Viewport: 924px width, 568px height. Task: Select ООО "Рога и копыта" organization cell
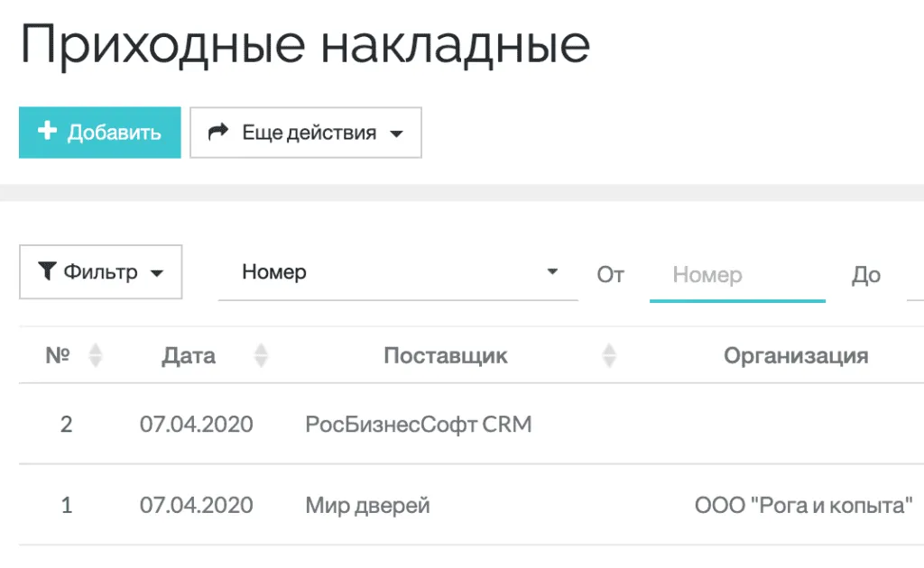(x=804, y=505)
